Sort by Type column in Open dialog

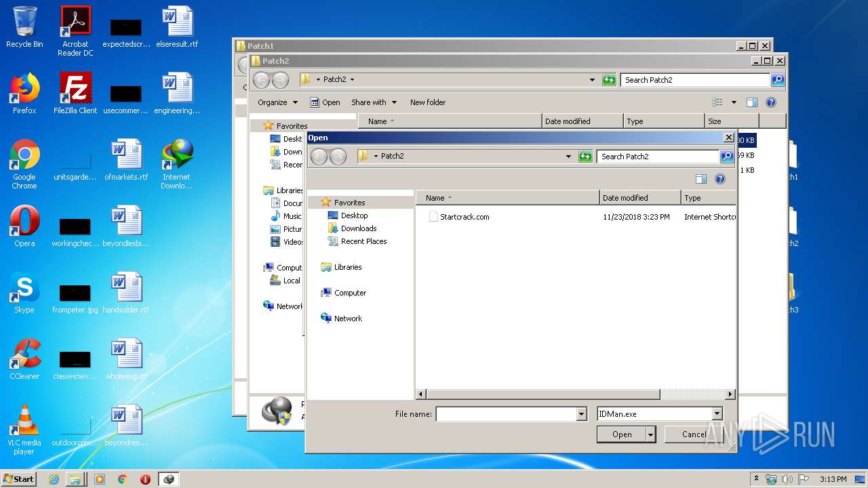pyautogui.click(x=709, y=198)
